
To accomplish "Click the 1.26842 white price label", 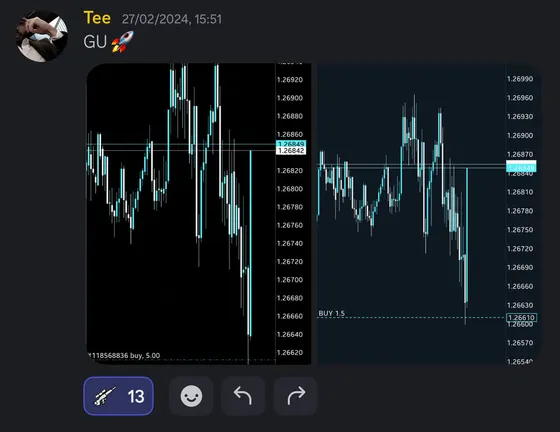I will [x=291, y=151].
